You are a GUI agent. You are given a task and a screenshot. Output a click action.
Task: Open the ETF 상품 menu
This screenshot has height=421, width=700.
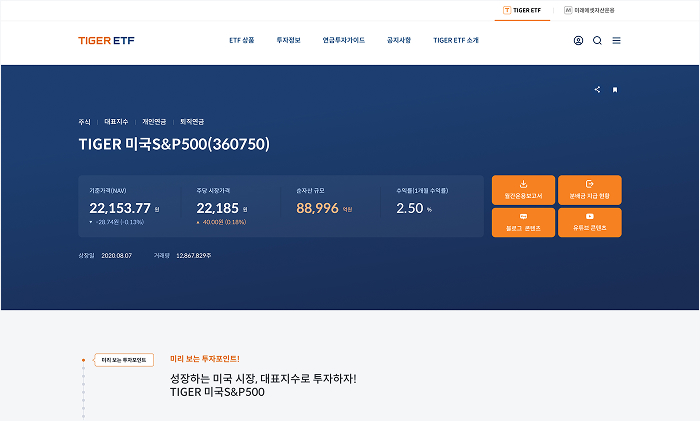click(x=242, y=40)
